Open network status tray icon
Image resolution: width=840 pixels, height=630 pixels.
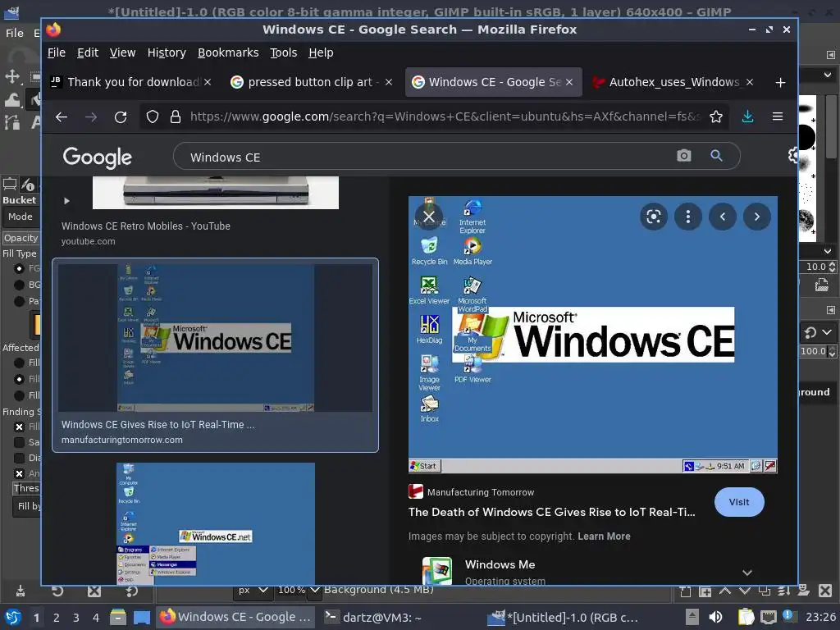[x=768, y=617]
